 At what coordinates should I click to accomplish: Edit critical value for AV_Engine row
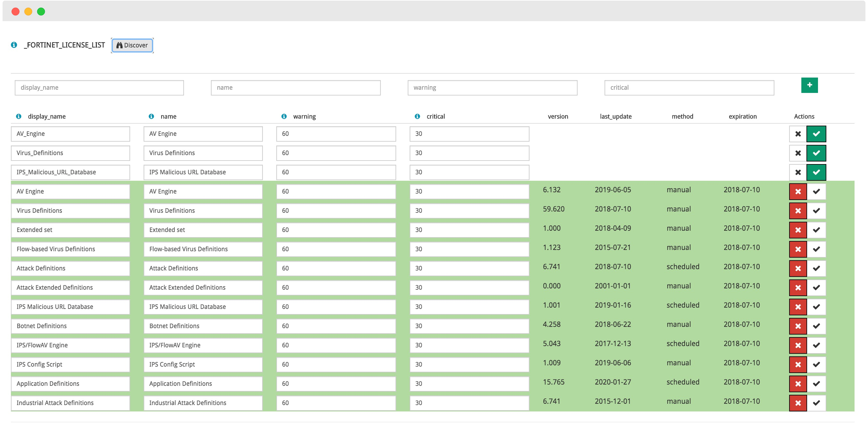click(469, 134)
